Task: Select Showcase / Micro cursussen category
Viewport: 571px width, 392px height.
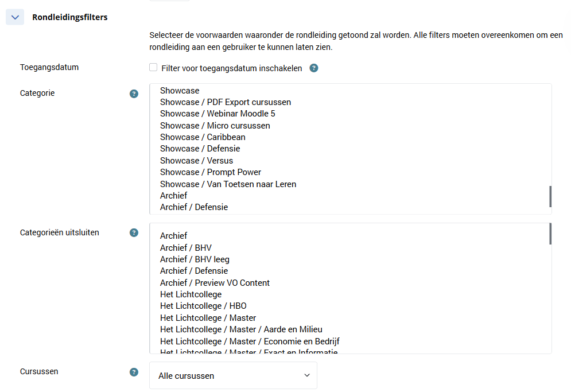Action: [215, 126]
